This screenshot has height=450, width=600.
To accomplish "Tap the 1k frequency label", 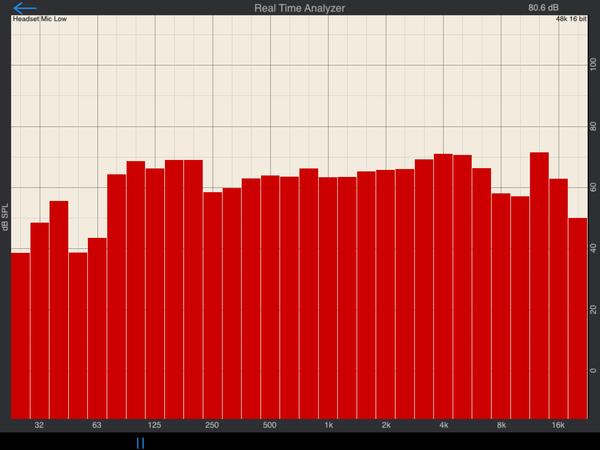I will 328,425.
